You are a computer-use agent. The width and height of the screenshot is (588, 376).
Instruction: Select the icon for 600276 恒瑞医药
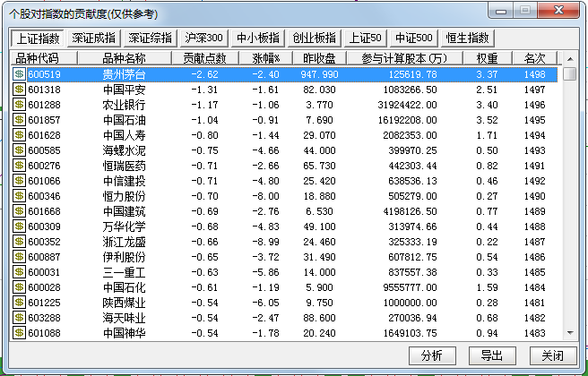19,166
